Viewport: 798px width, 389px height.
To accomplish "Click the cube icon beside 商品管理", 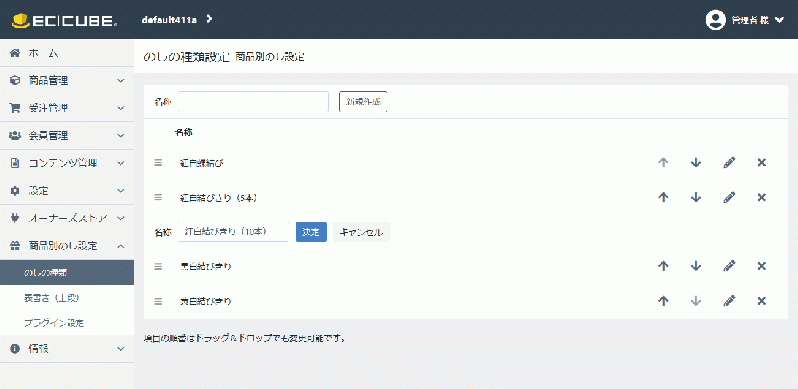I will coord(15,80).
